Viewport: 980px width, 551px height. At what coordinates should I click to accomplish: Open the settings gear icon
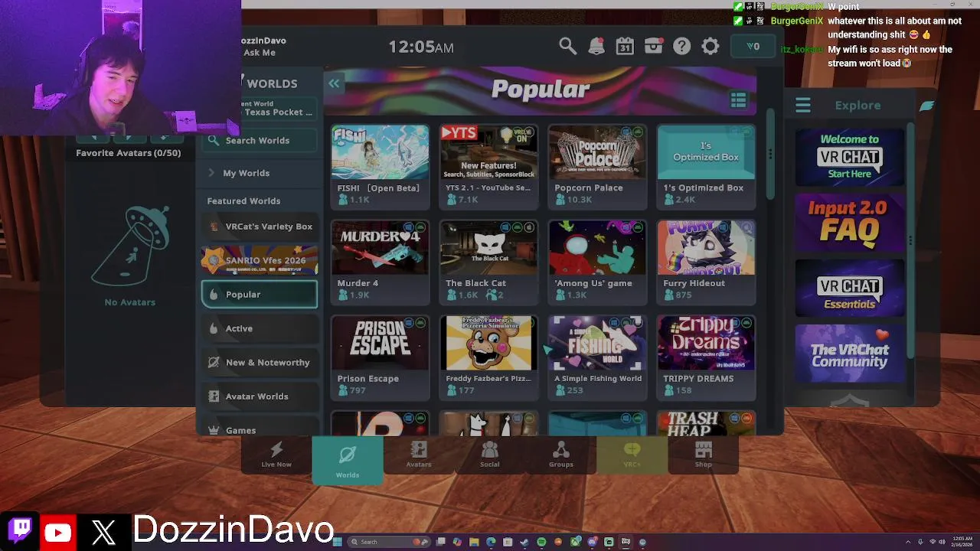[710, 47]
